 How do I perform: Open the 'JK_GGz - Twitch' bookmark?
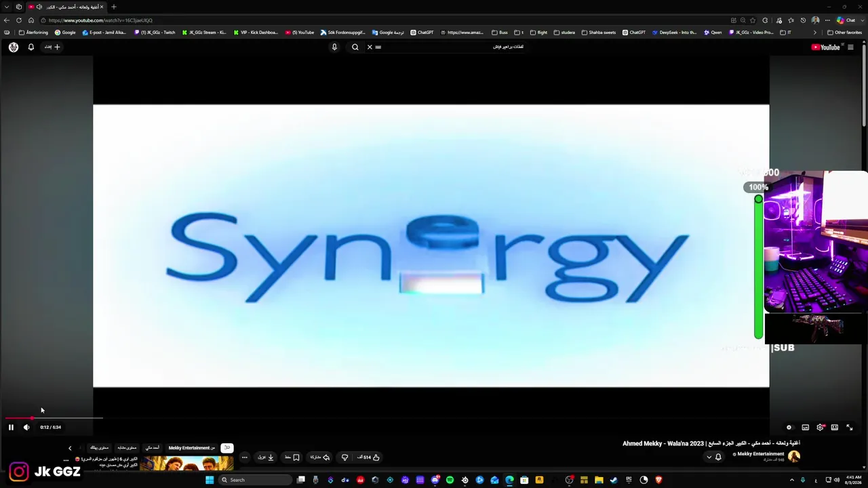pyautogui.click(x=155, y=33)
